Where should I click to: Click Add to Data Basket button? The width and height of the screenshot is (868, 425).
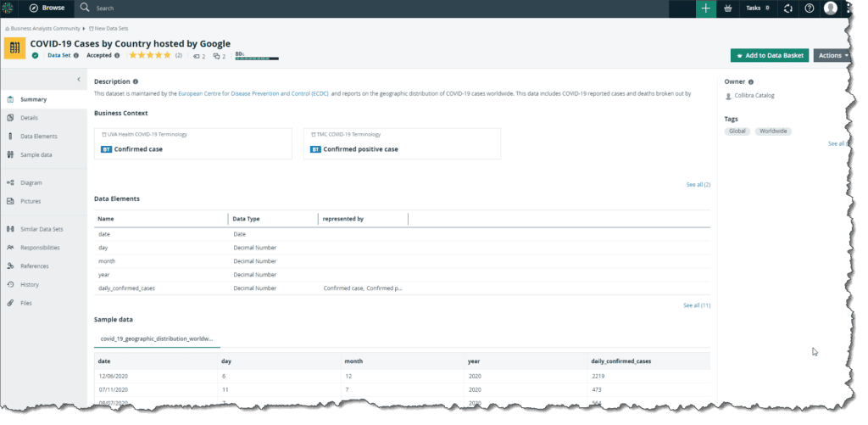pyautogui.click(x=770, y=55)
